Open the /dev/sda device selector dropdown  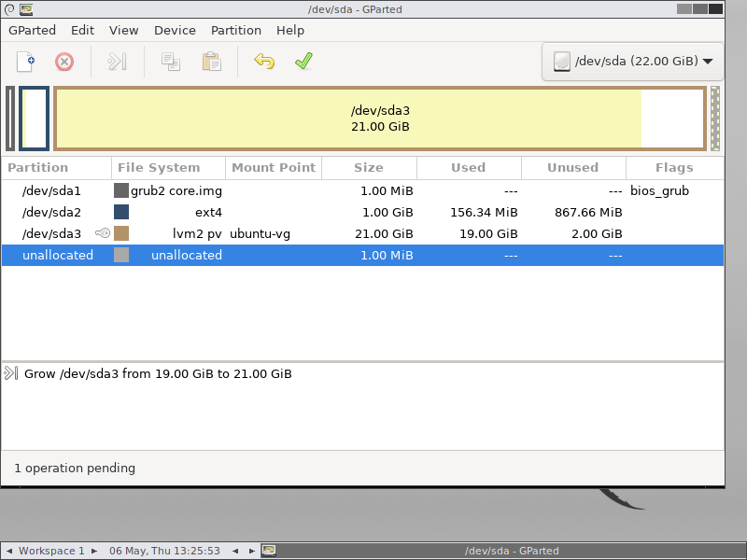(x=633, y=62)
